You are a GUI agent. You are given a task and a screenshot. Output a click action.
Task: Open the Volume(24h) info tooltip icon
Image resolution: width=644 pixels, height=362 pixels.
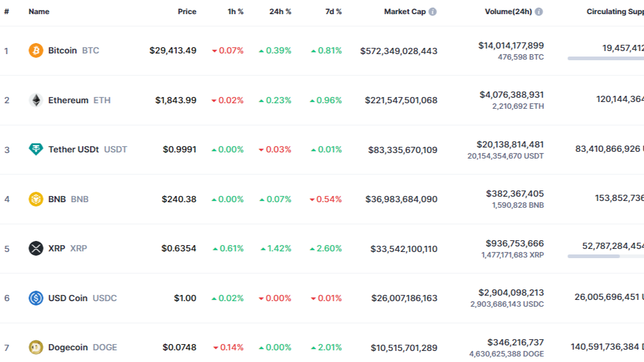tap(538, 11)
